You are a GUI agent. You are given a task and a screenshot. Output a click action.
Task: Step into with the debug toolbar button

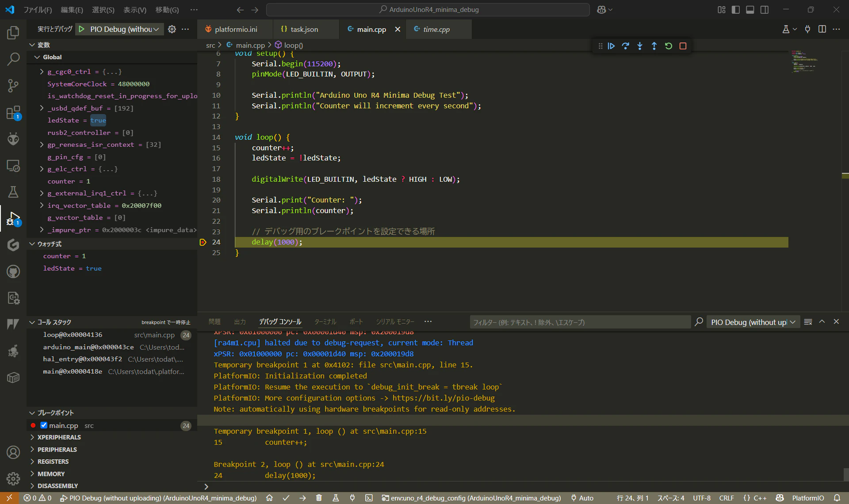pos(640,46)
